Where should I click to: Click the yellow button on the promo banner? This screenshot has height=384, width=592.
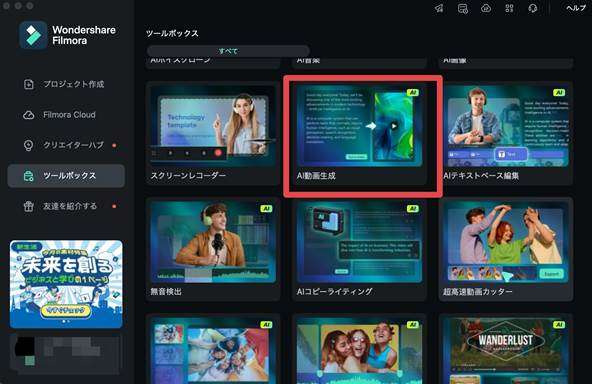pyautogui.click(x=66, y=310)
